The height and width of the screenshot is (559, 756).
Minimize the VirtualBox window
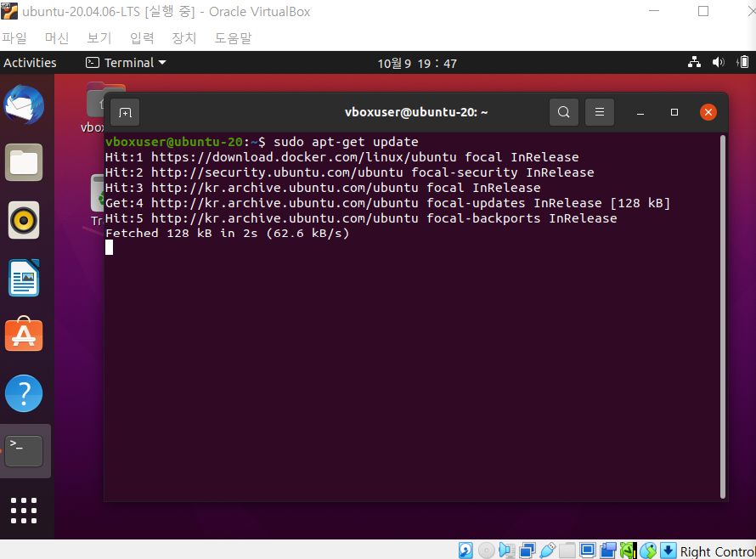(654, 11)
